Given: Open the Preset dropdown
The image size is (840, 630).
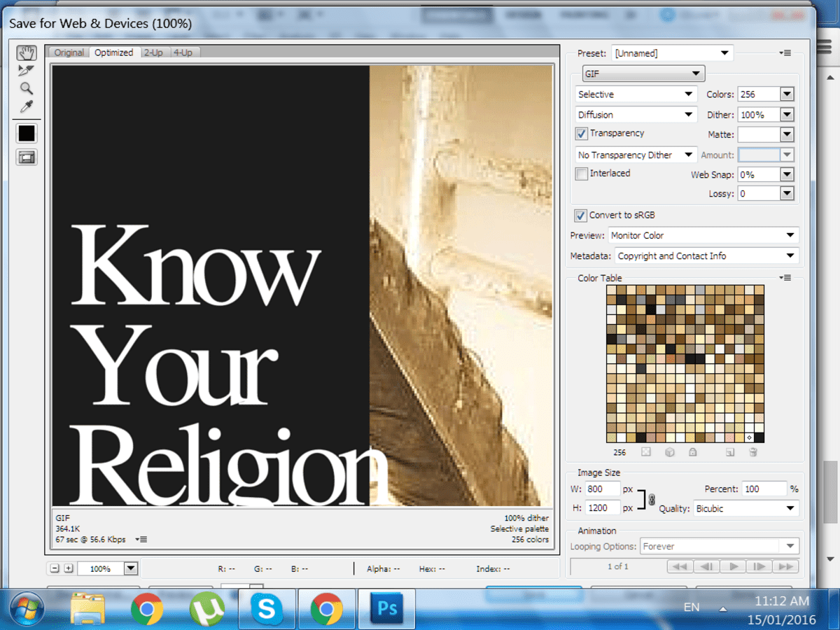Looking at the screenshot, I should pyautogui.click(x=672, y=53).
